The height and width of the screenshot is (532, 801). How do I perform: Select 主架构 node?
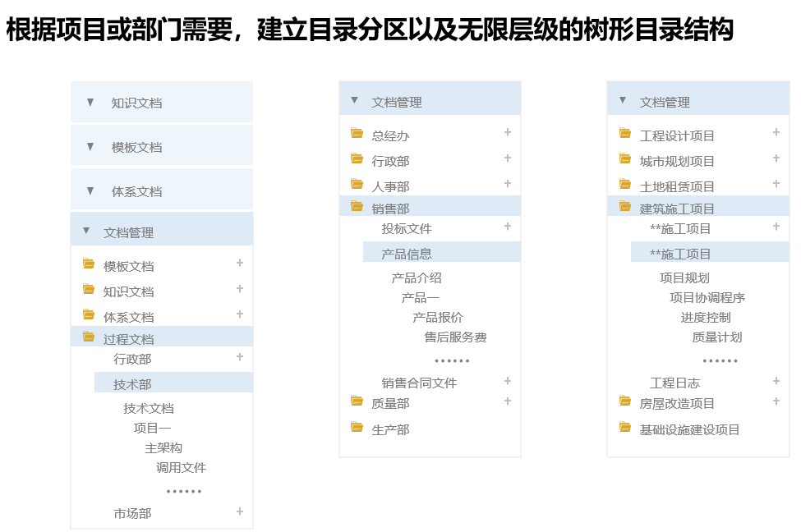(163, 447)
